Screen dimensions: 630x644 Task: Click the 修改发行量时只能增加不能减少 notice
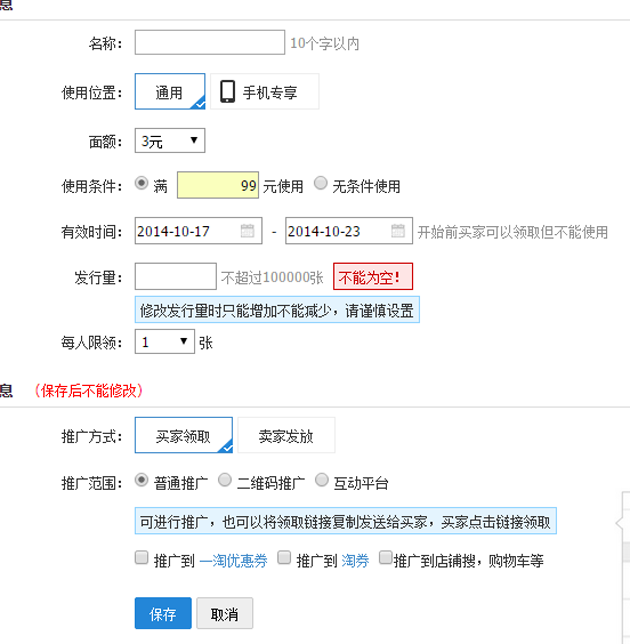point(277,310)
